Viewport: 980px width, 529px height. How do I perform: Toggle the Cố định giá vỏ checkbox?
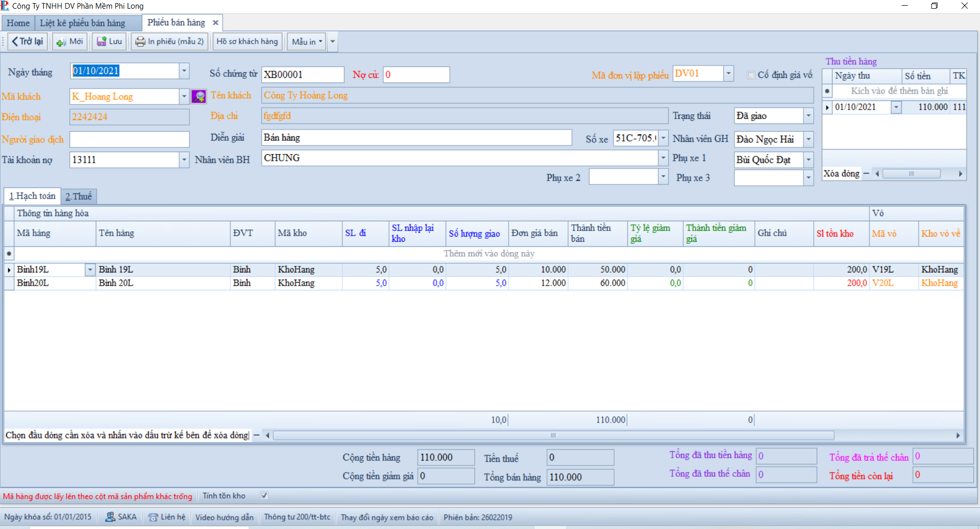(751, 75)
